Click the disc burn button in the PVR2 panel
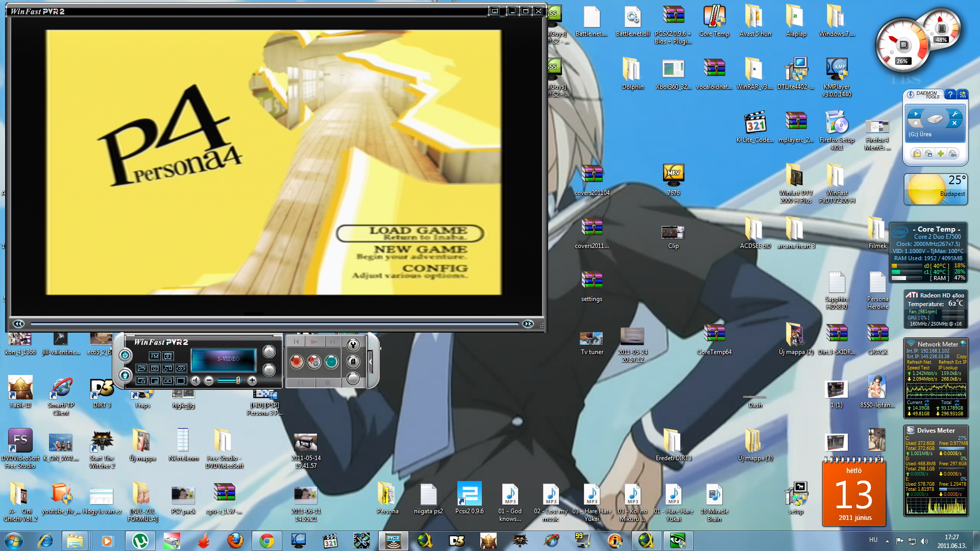The height and width of the screenshot is (551, 980). (x=314, y=362)
